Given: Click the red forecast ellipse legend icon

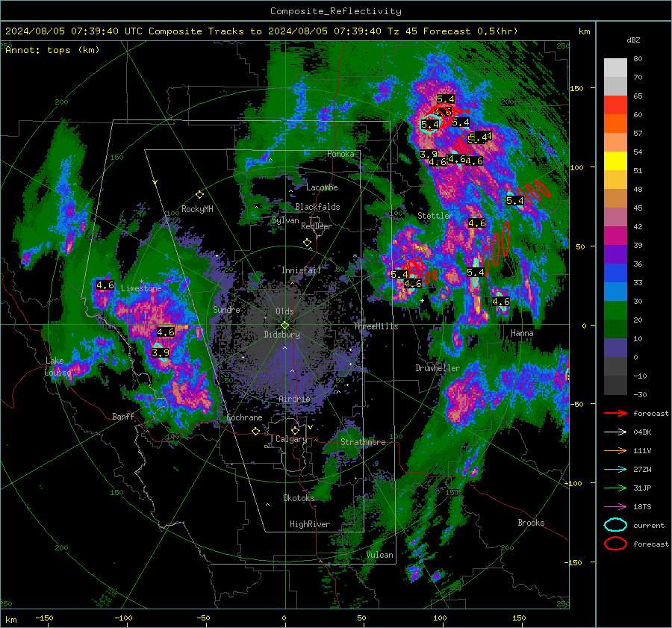Looking at the screenshot, I should 615,544.
